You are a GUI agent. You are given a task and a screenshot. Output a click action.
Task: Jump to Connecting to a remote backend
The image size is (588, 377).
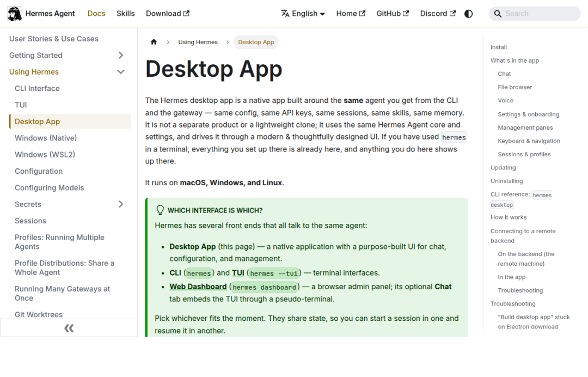click(523, 236)
